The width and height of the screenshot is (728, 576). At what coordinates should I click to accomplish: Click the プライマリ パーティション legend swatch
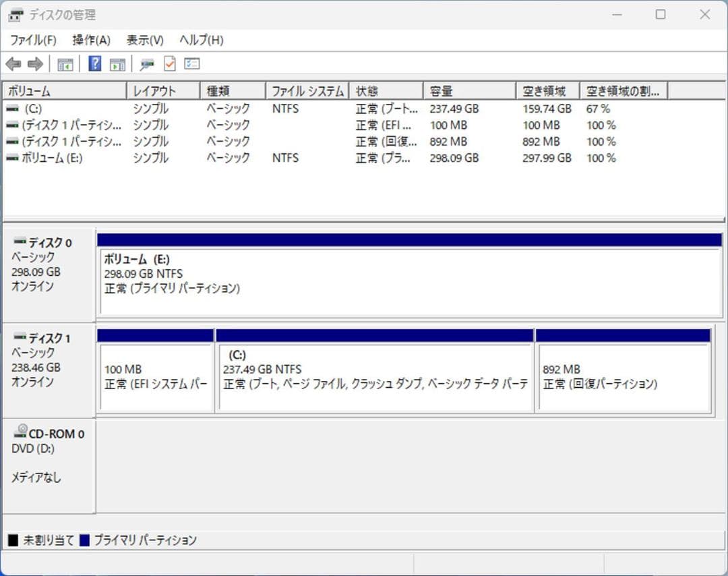tap(82, 540)
